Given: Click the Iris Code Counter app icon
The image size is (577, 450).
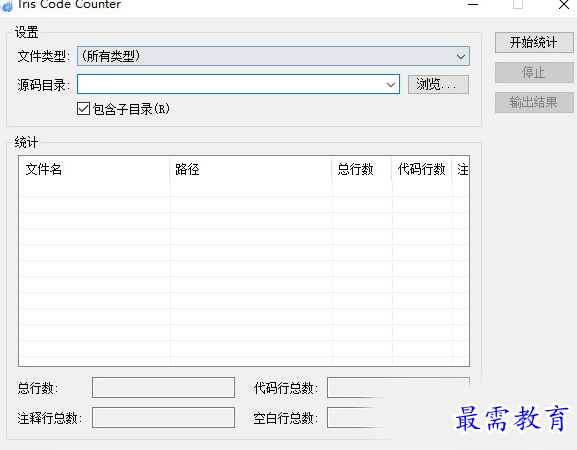Looking at the screenshot, I should pos(7,6).
